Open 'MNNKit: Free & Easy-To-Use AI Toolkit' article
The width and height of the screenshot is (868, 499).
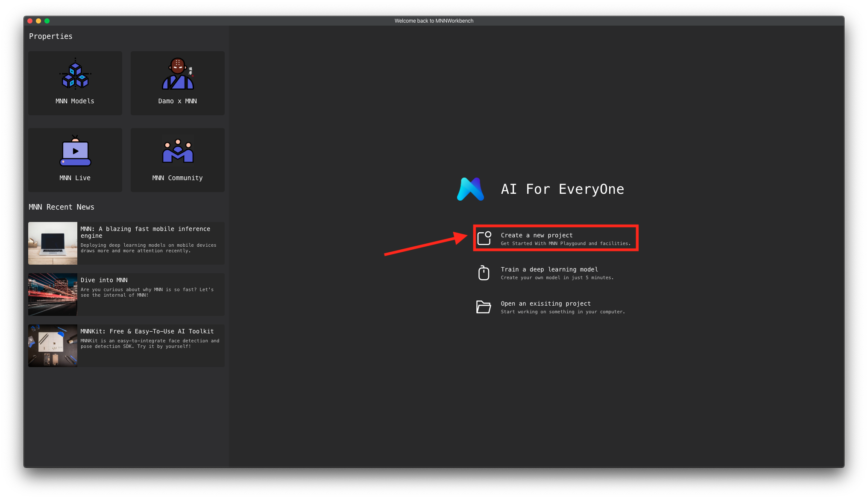click(x=147, y=331)
